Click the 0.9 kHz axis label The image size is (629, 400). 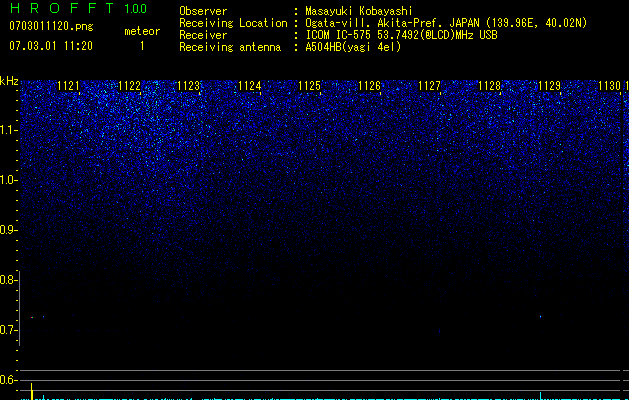8,230
